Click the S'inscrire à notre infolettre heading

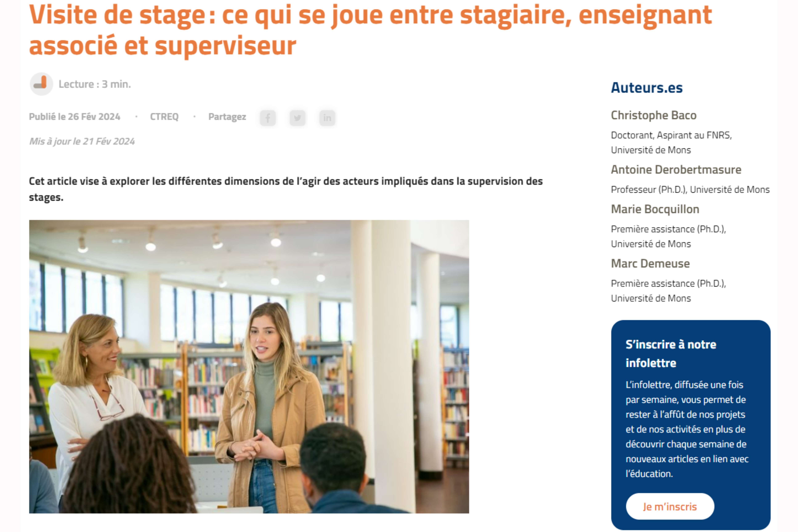point(671,354)
